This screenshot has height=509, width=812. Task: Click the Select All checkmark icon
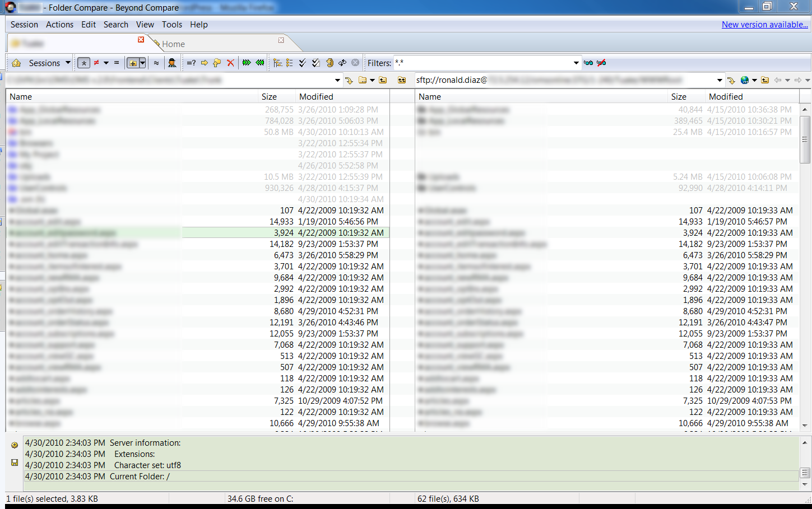coord(303,63)
